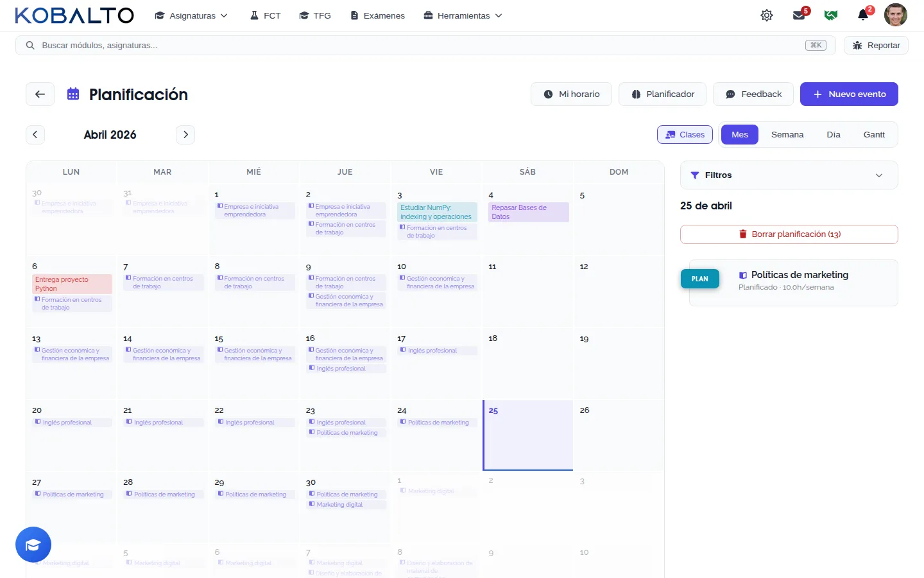Click the funnel icon in Filtros
This screenshot has width=924, height=578.
694,175
